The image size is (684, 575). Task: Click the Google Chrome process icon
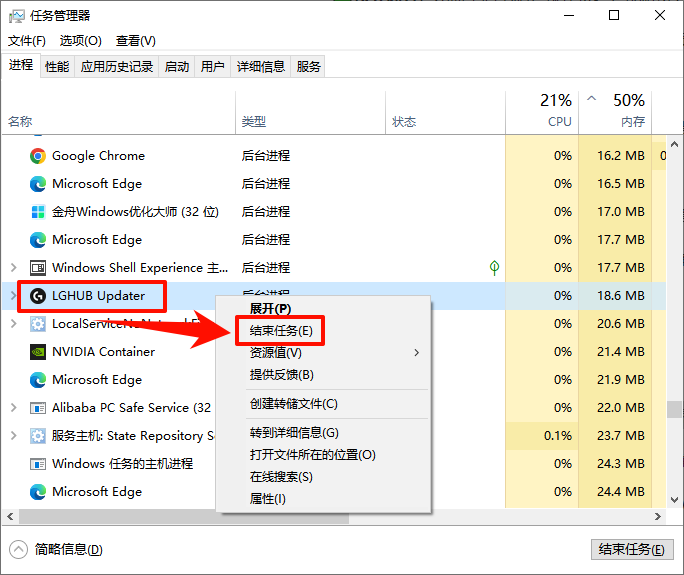(38, 156)
